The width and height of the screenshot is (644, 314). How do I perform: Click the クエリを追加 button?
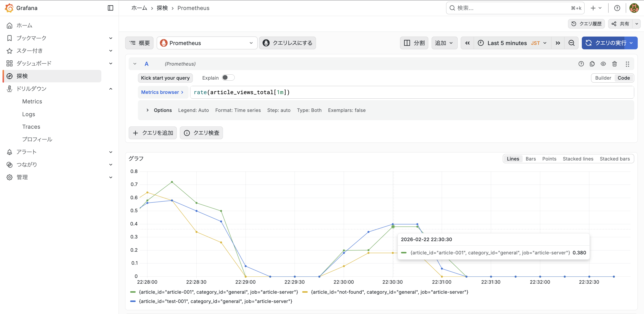(x=153, y=133)
